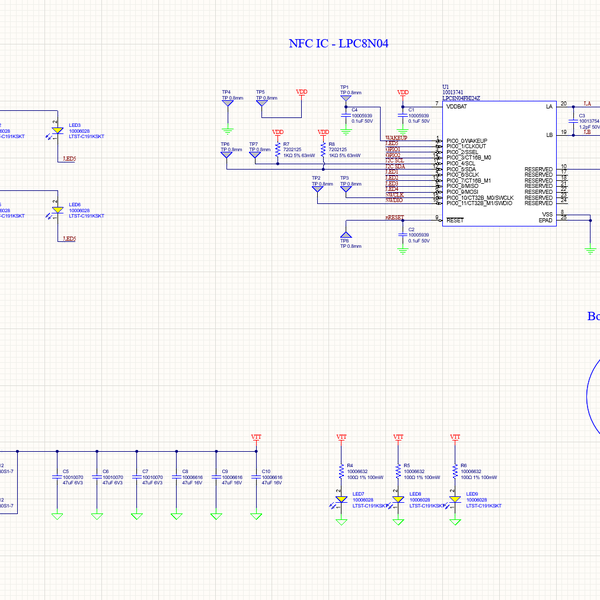Click the LED9 diode symbol
Viewport: 600px width, 600px height.
pos(455,499)
